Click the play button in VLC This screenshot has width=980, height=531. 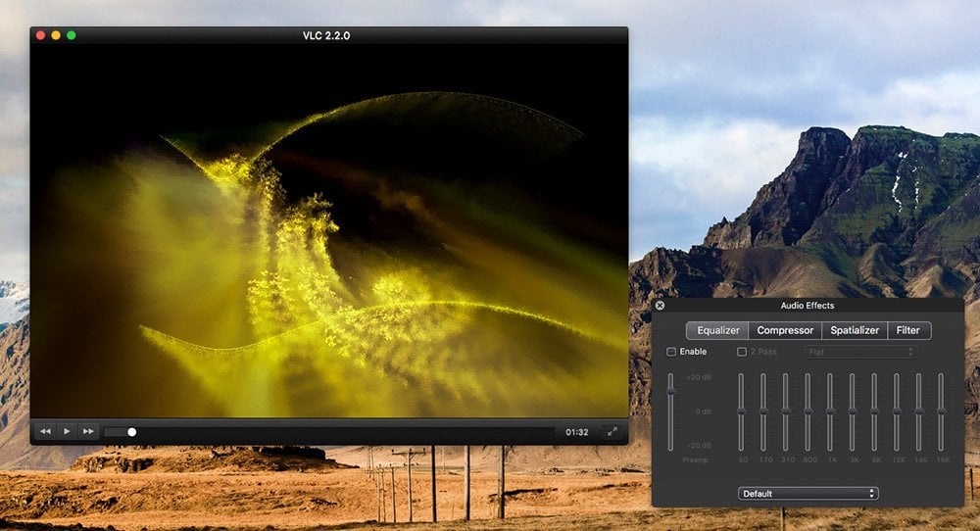(67, 431)
